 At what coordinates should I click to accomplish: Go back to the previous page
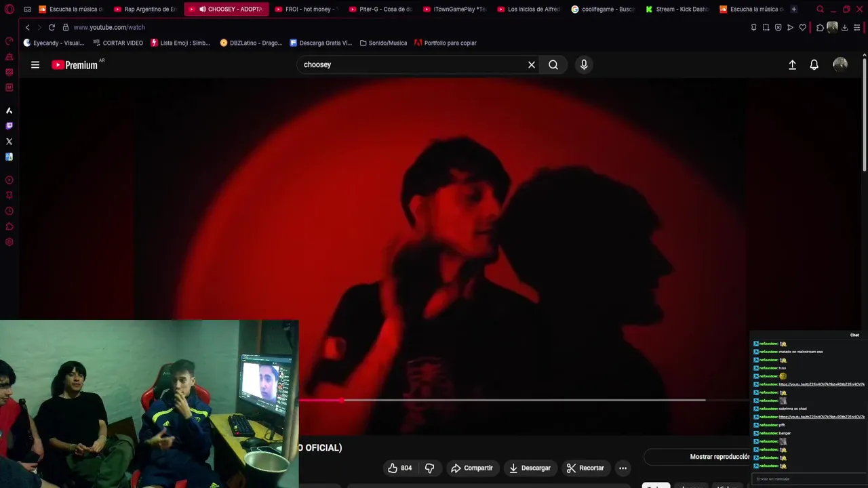[x=27, y=27]
